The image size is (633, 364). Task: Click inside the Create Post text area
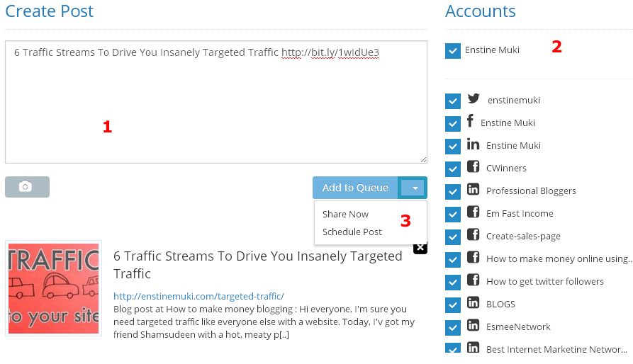point(216,102)
